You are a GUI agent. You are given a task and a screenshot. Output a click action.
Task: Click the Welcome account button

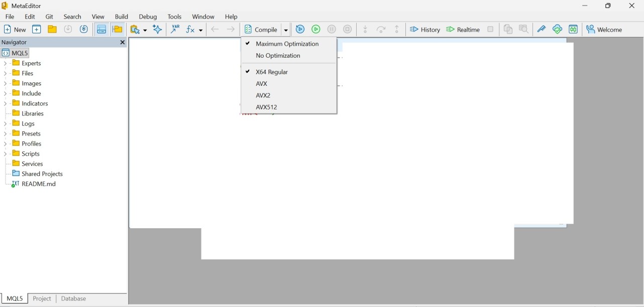[x=605, y=30]
